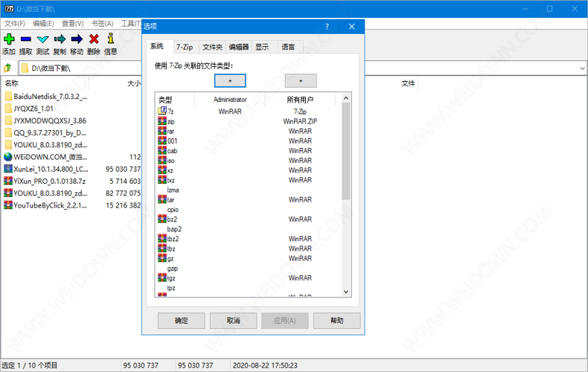Click the tpz file type row

click(171, 288)
